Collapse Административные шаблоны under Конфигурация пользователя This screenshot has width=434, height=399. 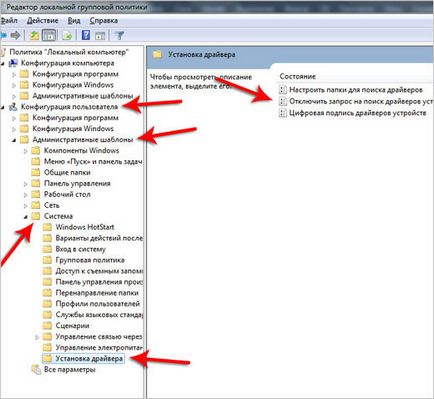coord(14,140)
